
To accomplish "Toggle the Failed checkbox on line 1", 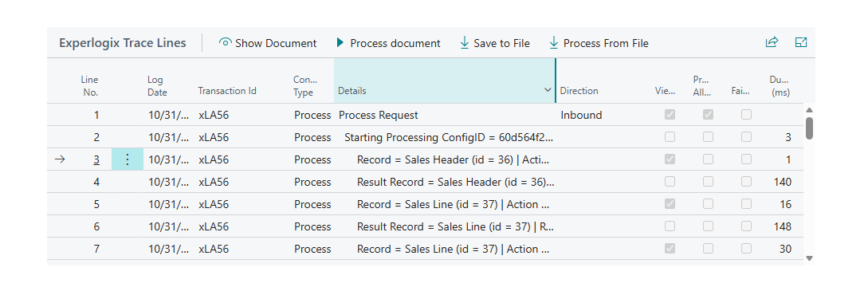I will point(746,115).
